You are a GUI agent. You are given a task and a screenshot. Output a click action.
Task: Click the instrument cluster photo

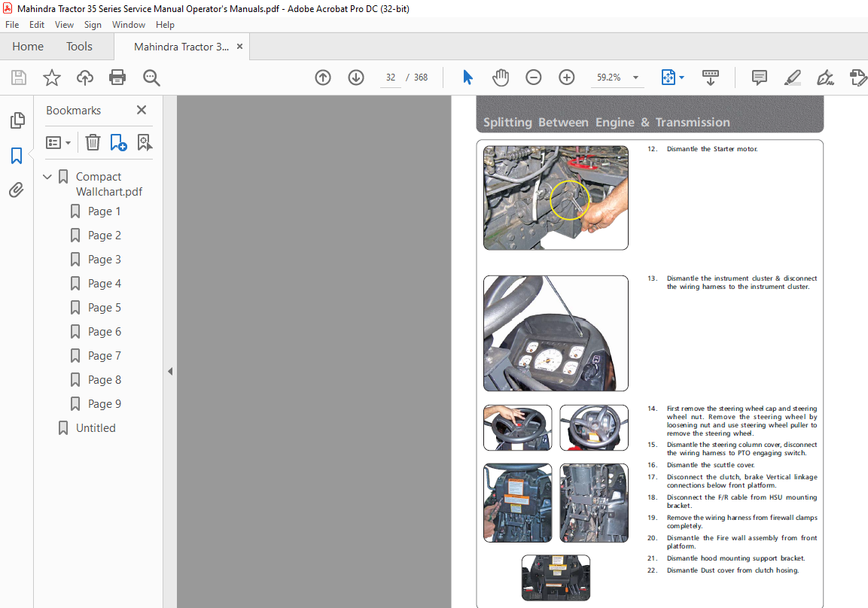coord(556,333)
